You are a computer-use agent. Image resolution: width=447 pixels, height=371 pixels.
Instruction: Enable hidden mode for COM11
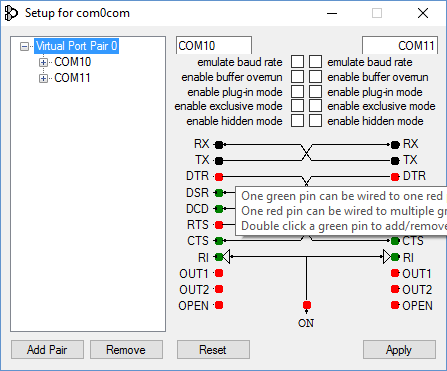click(315, 121)
